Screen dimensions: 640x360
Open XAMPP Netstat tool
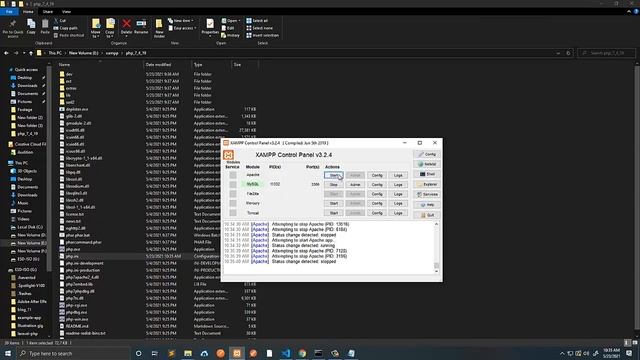click(x=427, y=164)
